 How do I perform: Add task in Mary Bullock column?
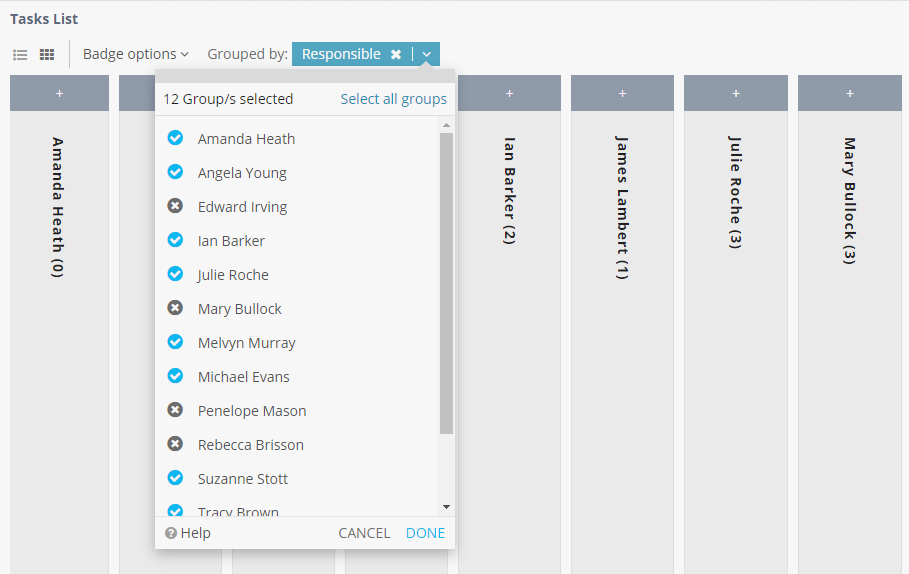[850, 93]
